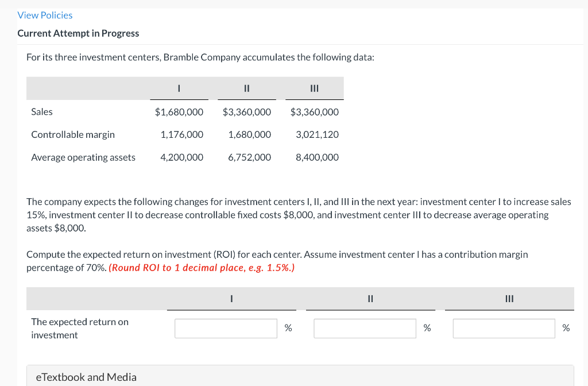Click the Current Attempt in Progress heading
This screenshot has width=588, height=386.
pyautogui.click(x=78, y=33)
